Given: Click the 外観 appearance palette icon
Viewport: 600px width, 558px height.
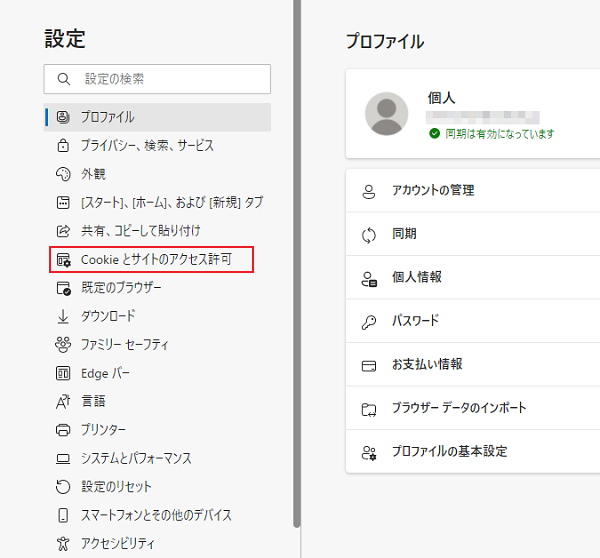Looking at the screenshot, I should pos(62,174).
